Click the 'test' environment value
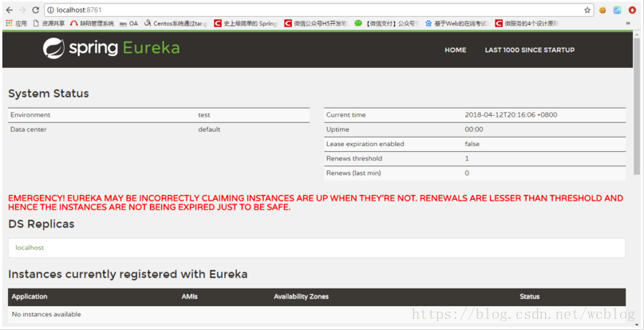 point(204,115)
